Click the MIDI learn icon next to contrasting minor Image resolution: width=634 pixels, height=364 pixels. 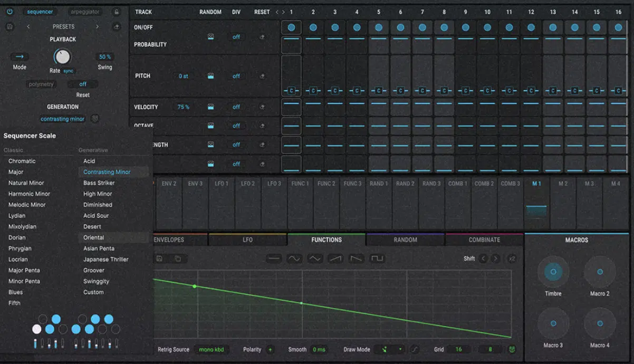coord(95,119)
